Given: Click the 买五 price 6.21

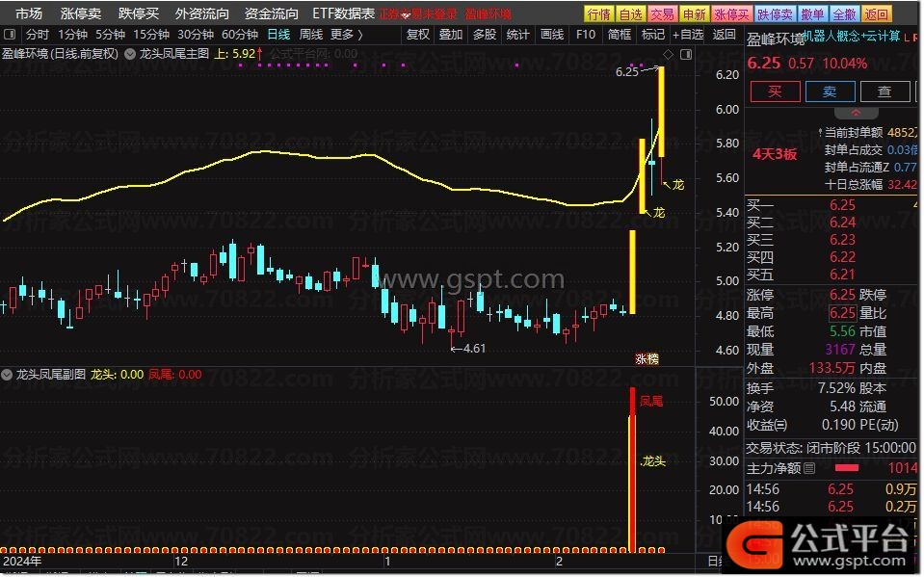Looking at the screenshot, I should 842,275.
